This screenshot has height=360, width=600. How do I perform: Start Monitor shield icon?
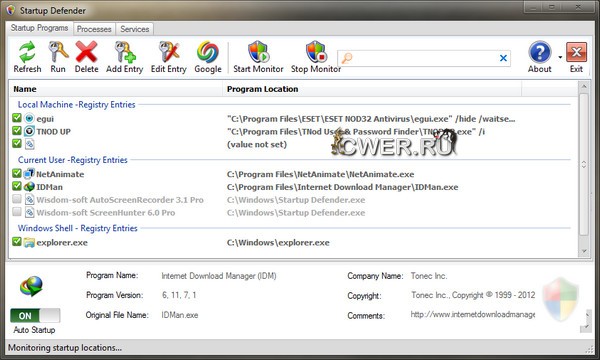[259, 52]
